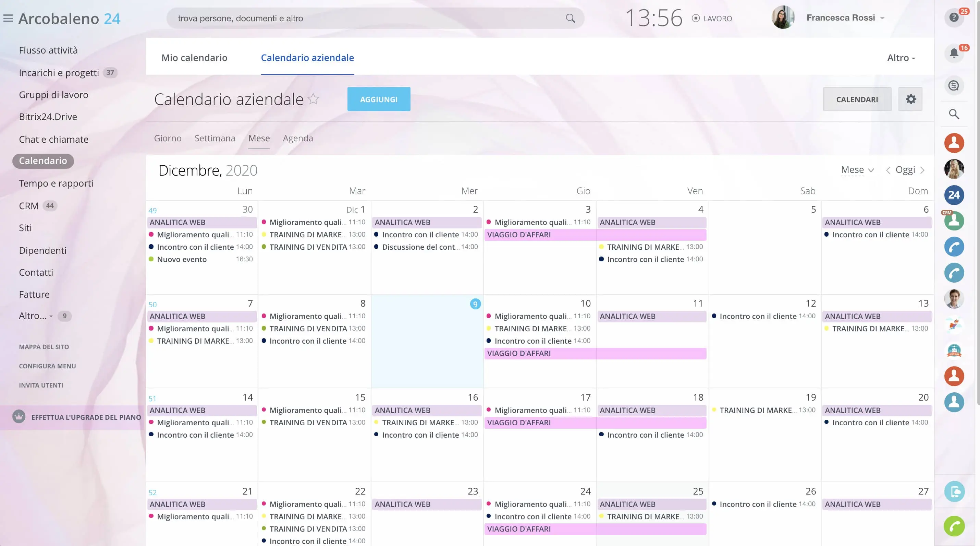Select the Calendario aziendale tab
The image size is (980, 546).
[307, 58]
